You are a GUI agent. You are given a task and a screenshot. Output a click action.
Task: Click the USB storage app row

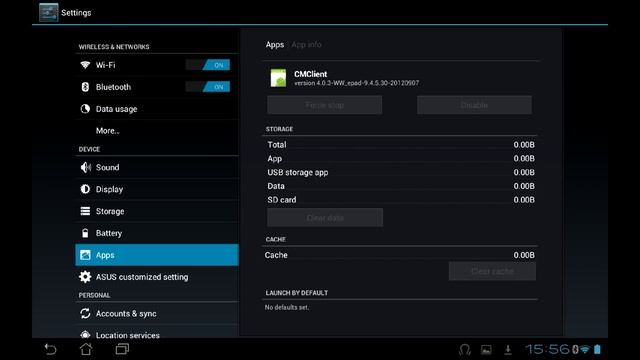401,172
